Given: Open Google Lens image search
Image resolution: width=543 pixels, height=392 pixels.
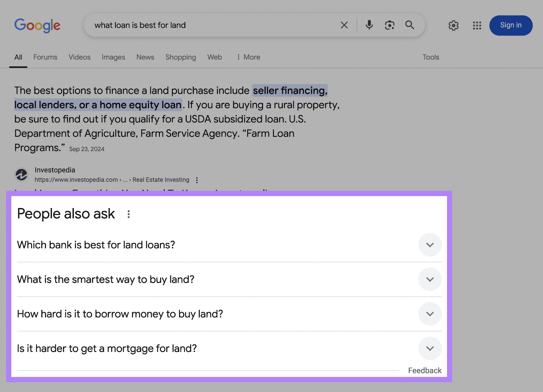Looking at the screenshot, I should pos(389,25).
